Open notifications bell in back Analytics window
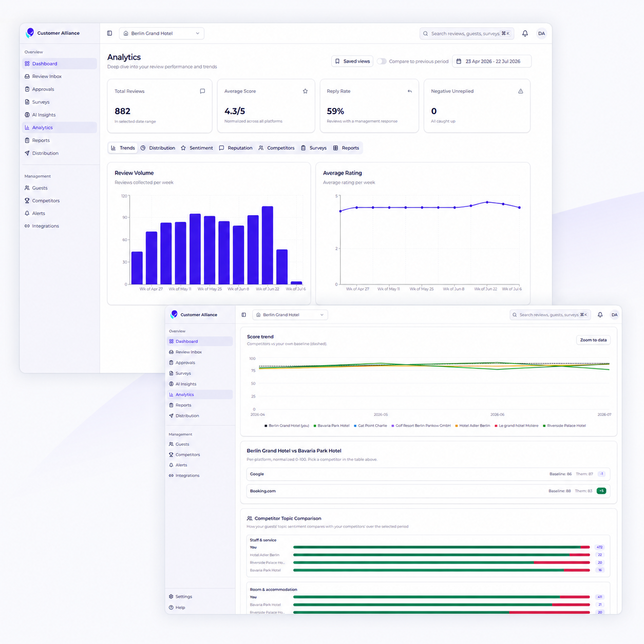Viewport: 644px width, 644px height. [x=525, y=33]
